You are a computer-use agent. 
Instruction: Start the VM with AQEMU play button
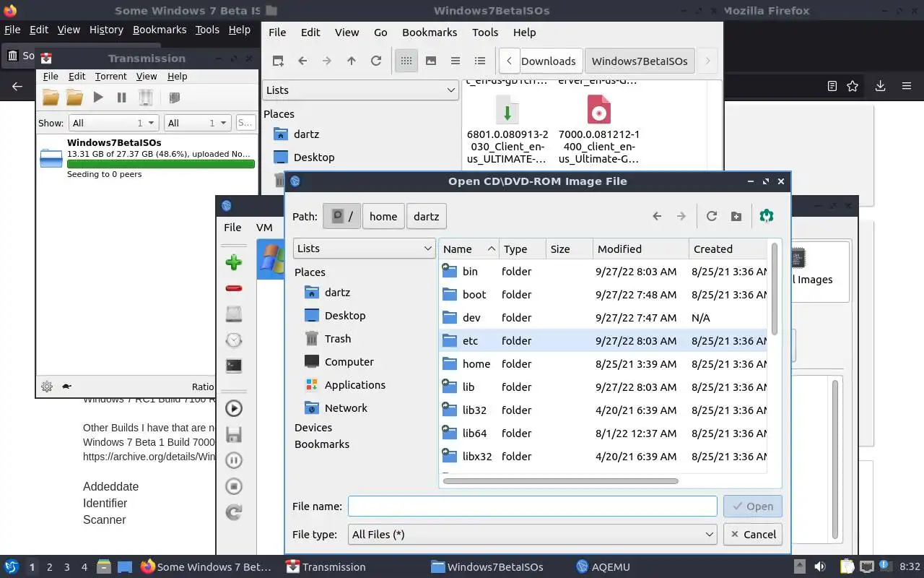(x=233, y=408)
